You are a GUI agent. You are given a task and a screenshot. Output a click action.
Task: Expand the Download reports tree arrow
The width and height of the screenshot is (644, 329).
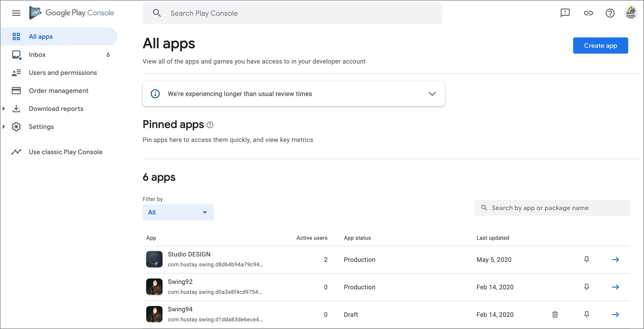4,109
